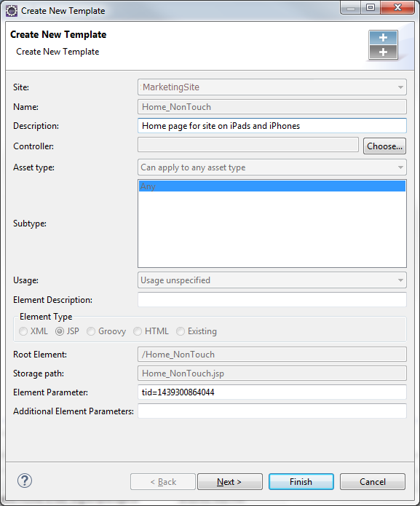This screenshot has height=506, width=420.
Task: Open the Usage unspecified dropdown
Action: pyautogui.click(x=272, y=280)
